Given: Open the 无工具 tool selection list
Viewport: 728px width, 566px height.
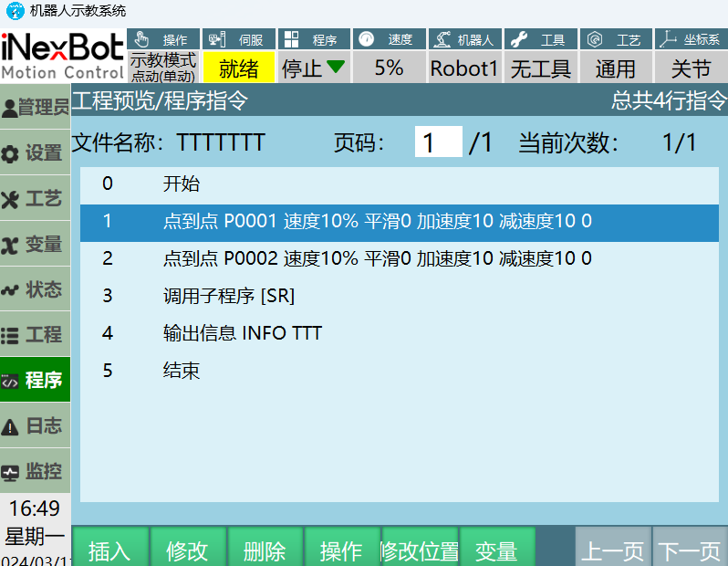Looking at the screenshot, I should [x=540, y=68].
